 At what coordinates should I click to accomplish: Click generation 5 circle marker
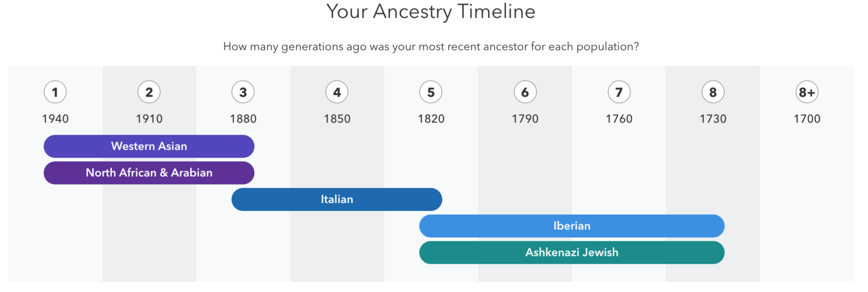click(431, 92)
